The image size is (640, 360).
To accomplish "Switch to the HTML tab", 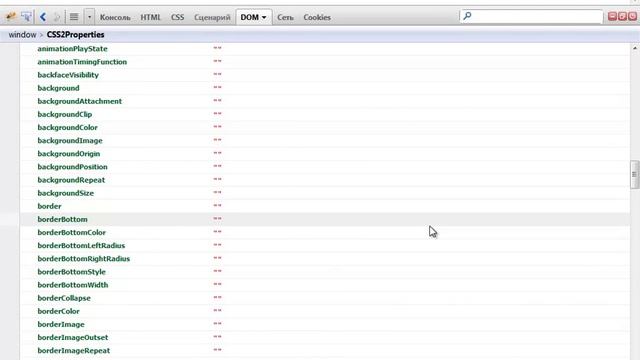I will (x=151, y=17).
